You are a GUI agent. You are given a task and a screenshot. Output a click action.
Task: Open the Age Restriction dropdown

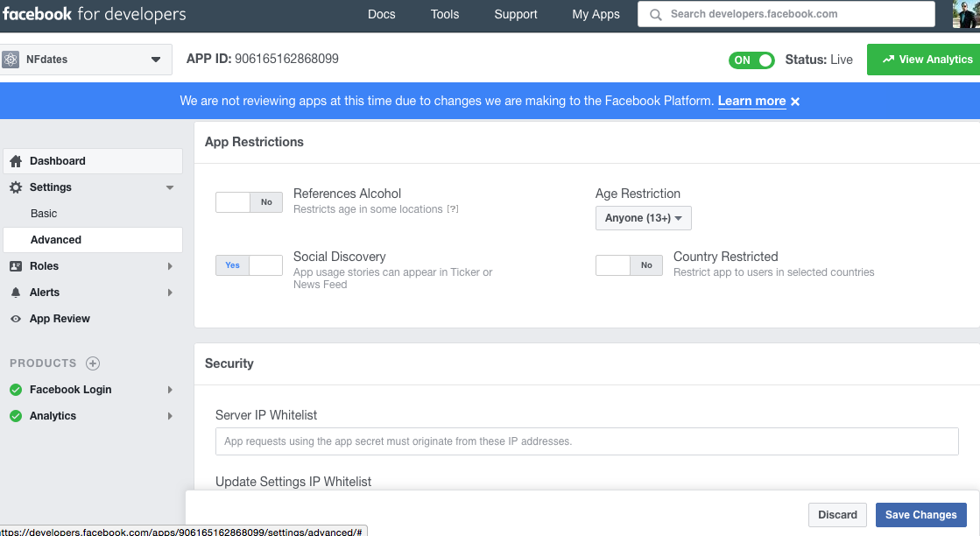point(643,218)
